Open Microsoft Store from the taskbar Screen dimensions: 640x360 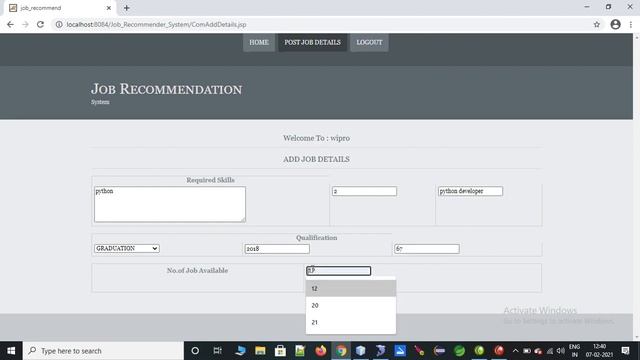click(x=280, y=351)
